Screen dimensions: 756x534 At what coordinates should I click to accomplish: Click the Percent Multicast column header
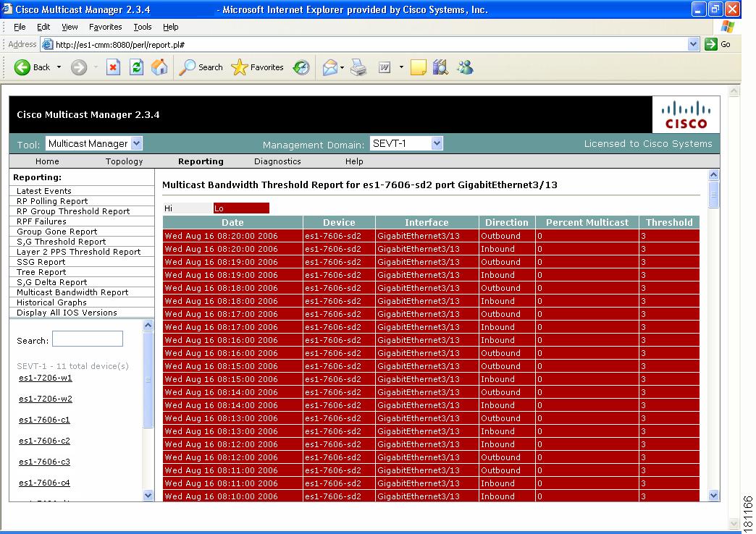click(587, 222)
